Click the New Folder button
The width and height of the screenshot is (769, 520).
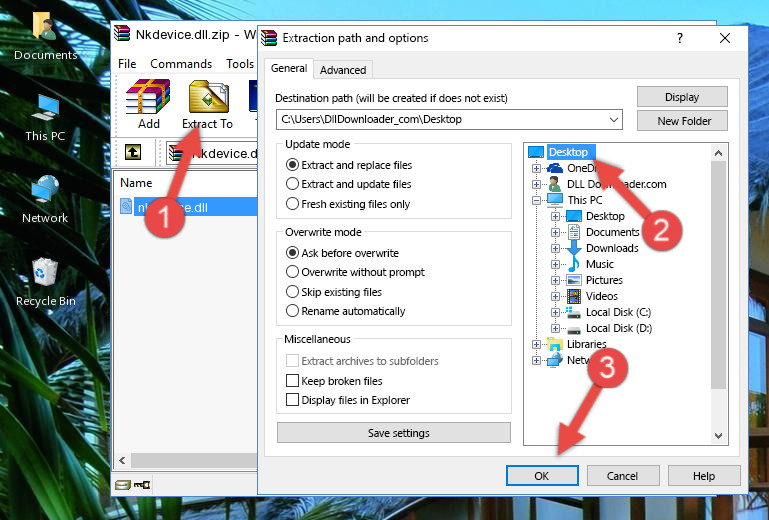682,121
